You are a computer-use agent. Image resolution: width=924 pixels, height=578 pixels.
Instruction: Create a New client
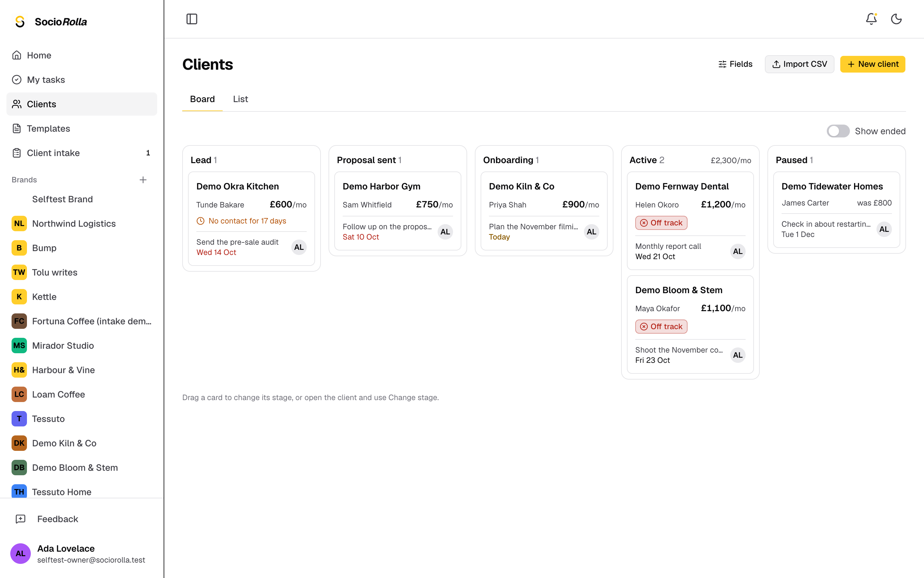(872, 64)
